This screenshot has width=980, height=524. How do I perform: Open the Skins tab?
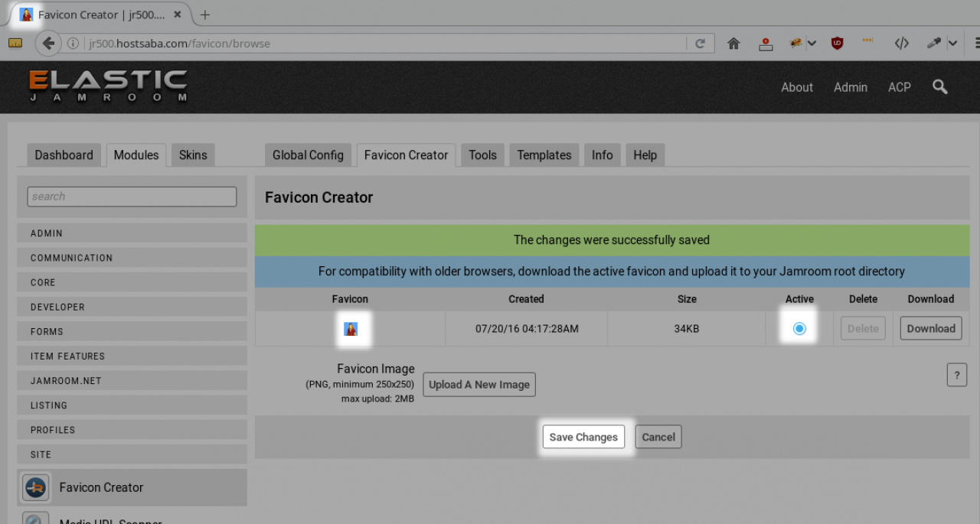click(193, 155)
